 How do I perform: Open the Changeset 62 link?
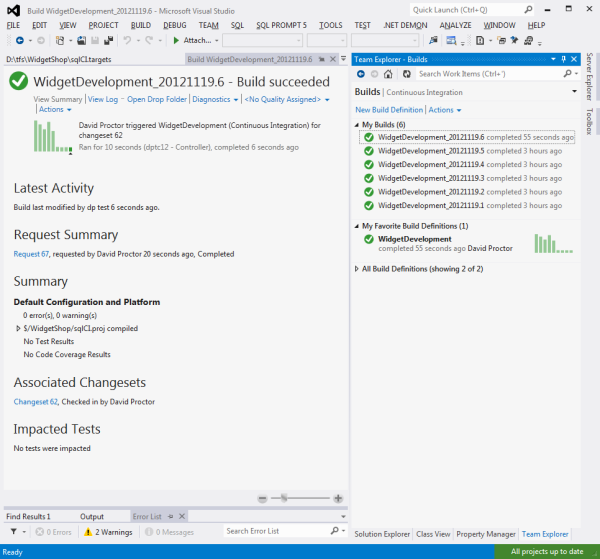36,401
